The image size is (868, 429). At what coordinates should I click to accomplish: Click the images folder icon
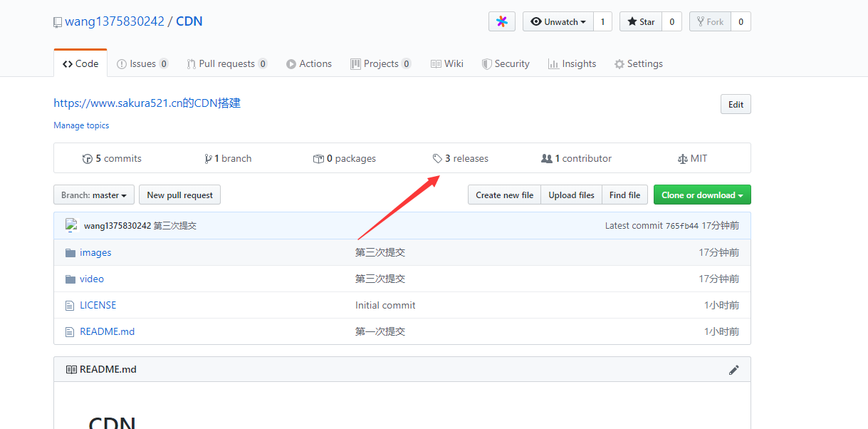click(x=70, y=253)
